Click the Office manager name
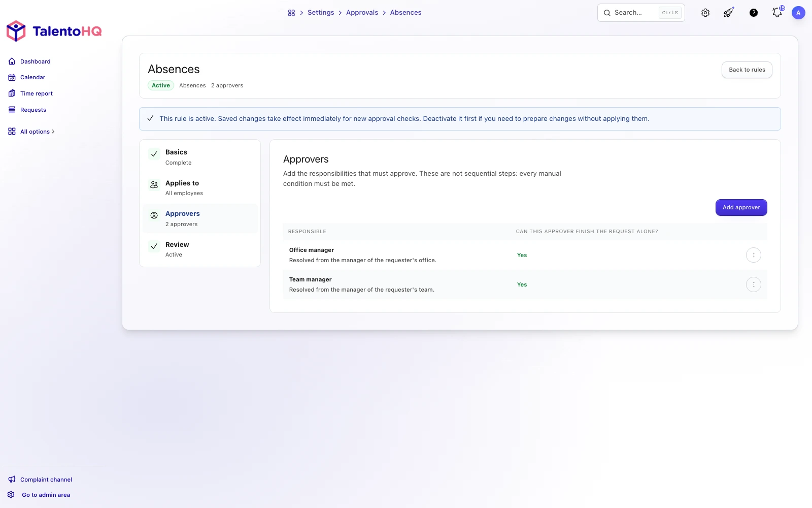The height and width of the screenshot is (508, 812). pyautogui.click(x=312, y=250)
